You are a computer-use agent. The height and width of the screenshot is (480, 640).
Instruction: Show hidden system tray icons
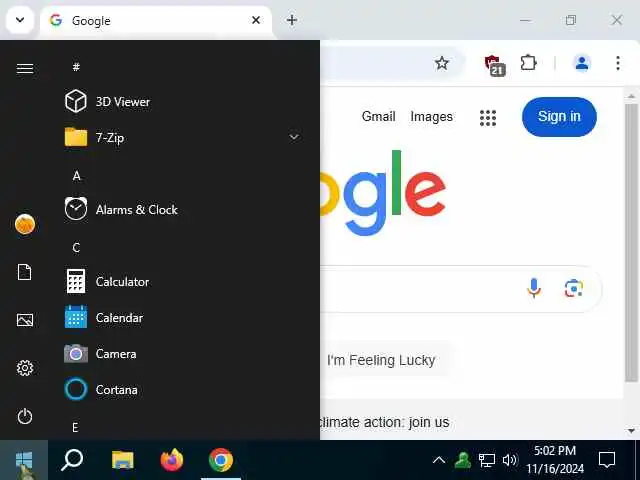(x=439, y=460)
